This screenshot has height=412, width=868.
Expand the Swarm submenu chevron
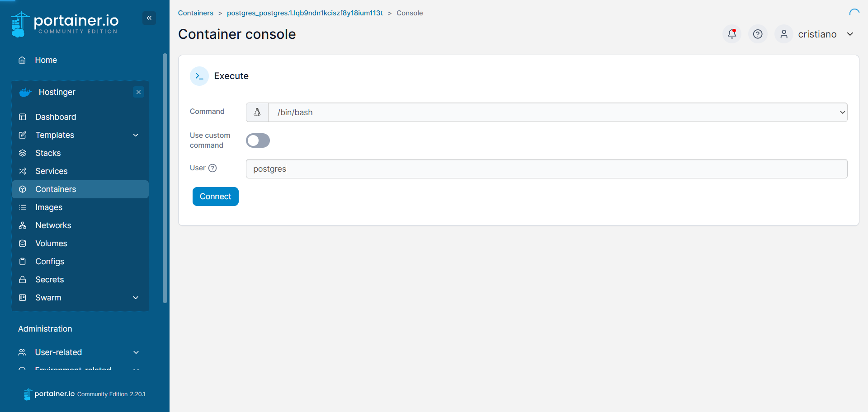click(x=136, y=298)
